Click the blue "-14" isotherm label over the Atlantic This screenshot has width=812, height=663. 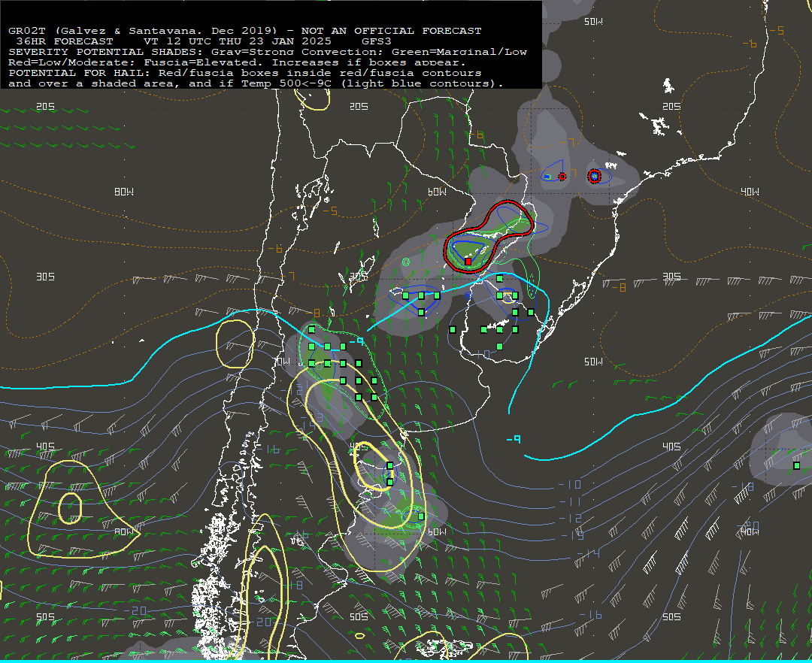(x=588, y=554)
